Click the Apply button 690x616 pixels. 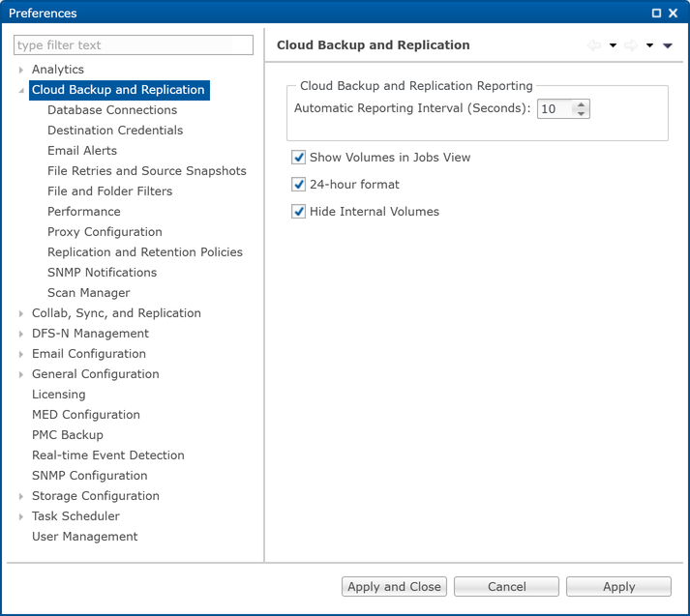[618, 587]
